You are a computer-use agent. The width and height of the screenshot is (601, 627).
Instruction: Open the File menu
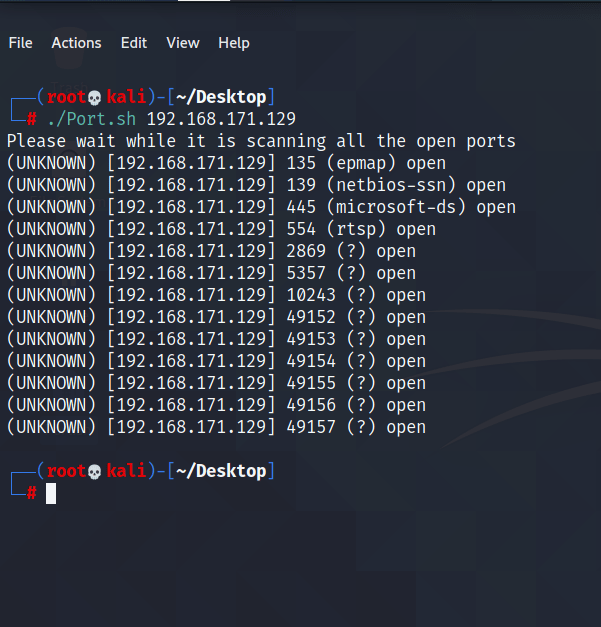[20, 43]
